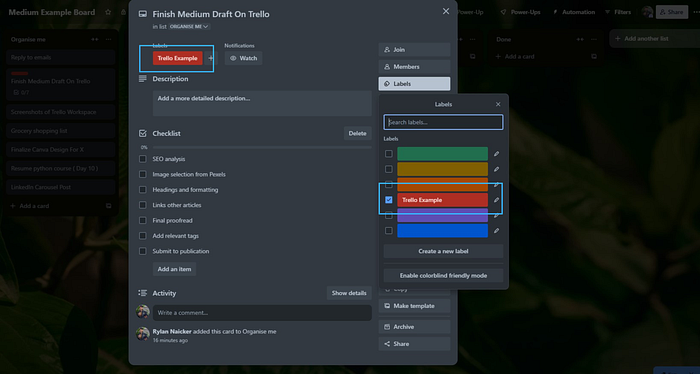Edit the yellow label with its pencil icon
700x374 pixels.
pos(496,169)
